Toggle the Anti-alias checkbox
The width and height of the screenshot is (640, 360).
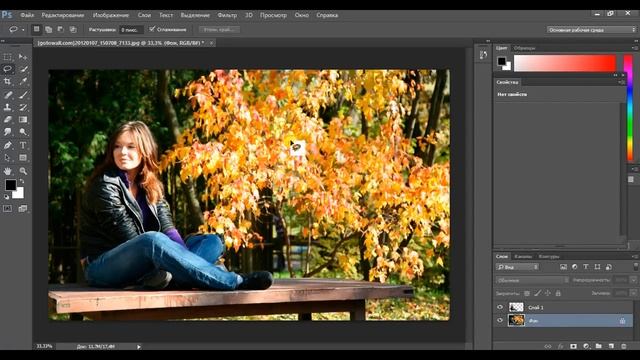(152, 29)
